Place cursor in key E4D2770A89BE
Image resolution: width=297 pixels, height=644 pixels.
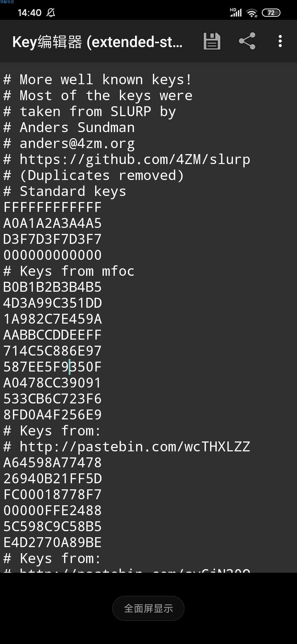(x=52, y=542)
